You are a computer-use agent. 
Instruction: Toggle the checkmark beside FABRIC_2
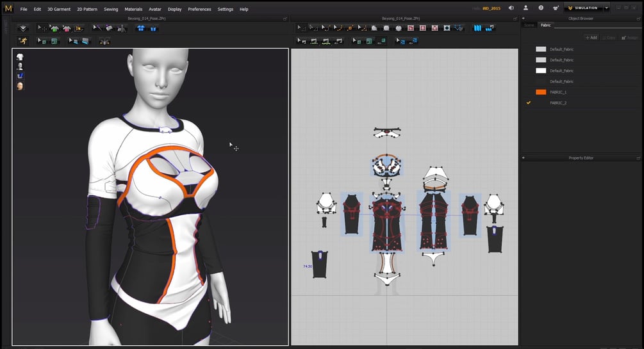point(529,102)
